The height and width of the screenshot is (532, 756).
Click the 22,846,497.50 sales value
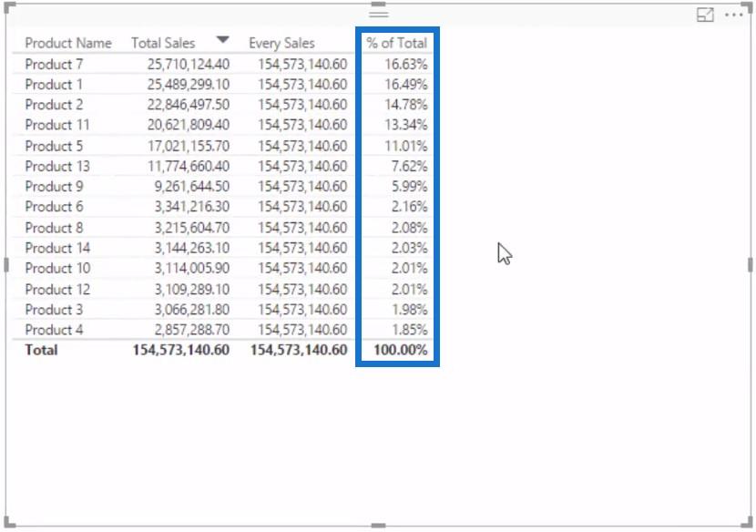(188, 105)
